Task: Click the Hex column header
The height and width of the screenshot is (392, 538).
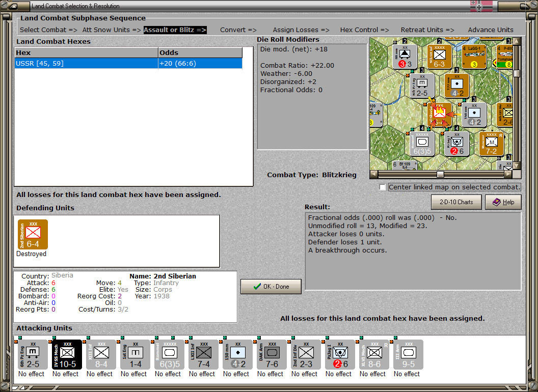Action: coord(86,52)
